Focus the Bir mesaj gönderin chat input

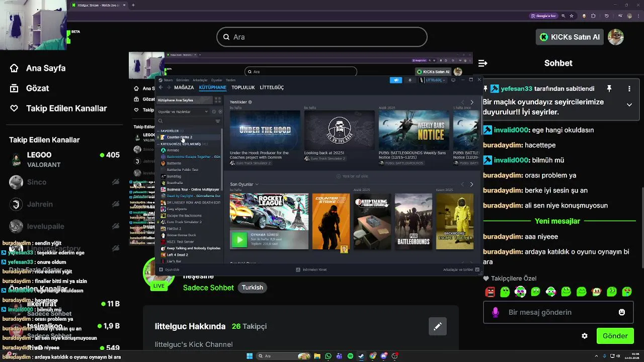point(558,312)
